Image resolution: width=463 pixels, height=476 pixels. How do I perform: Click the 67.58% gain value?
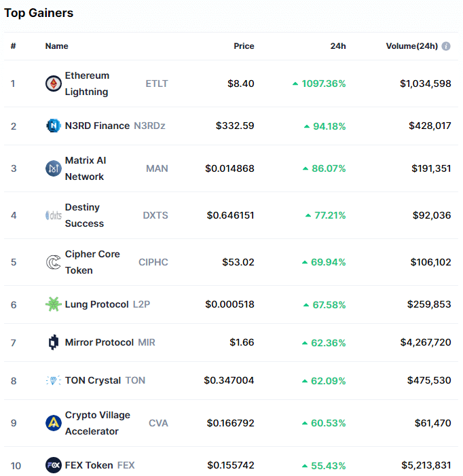[x=329, y=305]
